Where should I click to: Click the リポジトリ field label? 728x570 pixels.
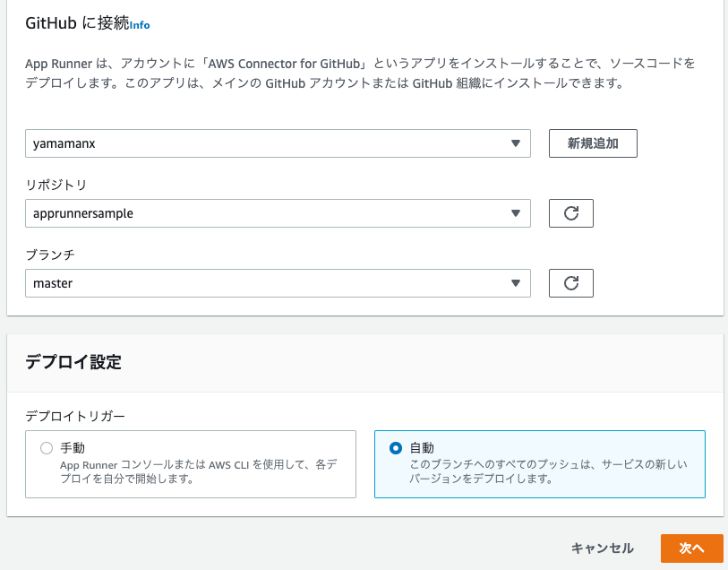[x=56, y=185]
